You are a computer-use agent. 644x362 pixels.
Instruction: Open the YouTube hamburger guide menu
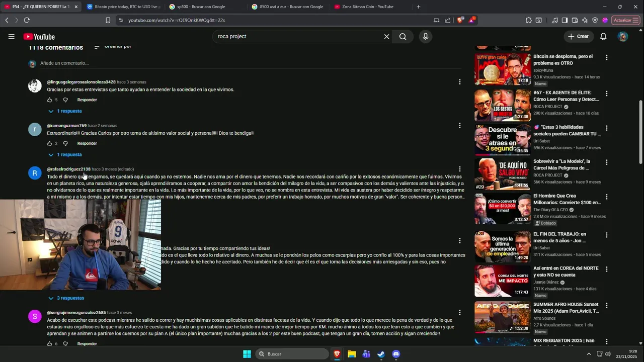coord(11,37)
